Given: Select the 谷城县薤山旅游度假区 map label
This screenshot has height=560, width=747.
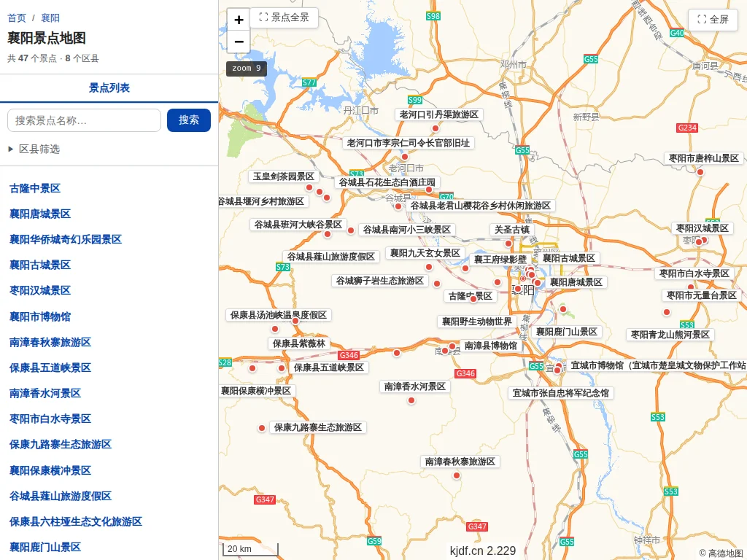Looking at the screenshot, I should coord(331,257).
